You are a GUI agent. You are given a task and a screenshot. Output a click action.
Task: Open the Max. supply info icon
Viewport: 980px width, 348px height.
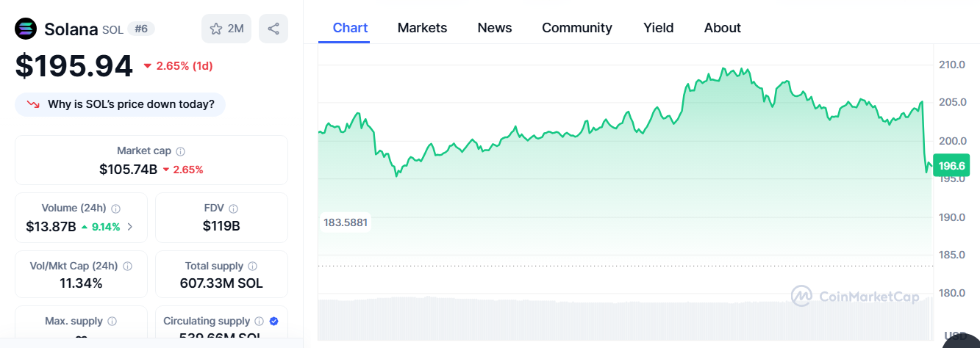click(112, 322)
